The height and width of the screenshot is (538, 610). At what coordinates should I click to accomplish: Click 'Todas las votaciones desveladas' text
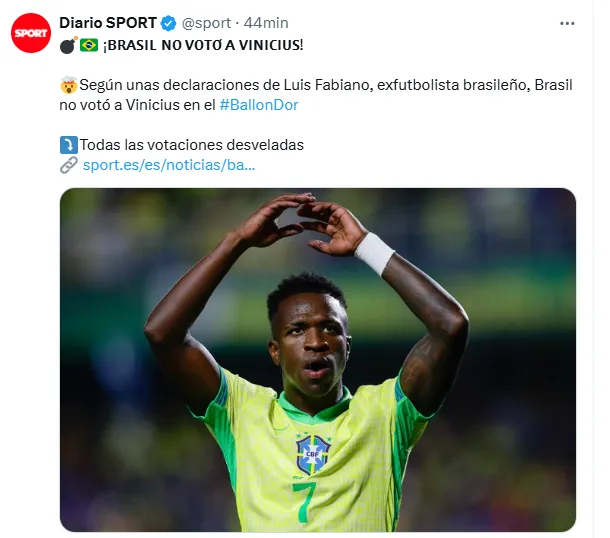191,145
